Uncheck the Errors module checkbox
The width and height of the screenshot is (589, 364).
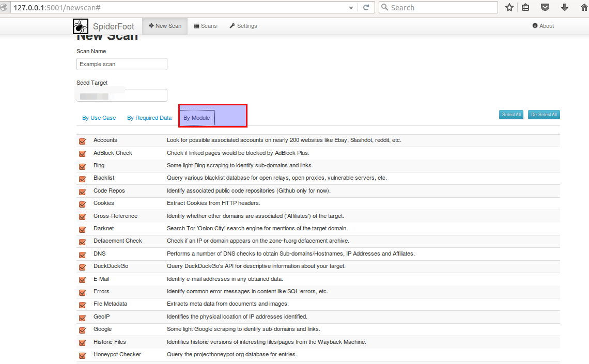click(83, 292)
